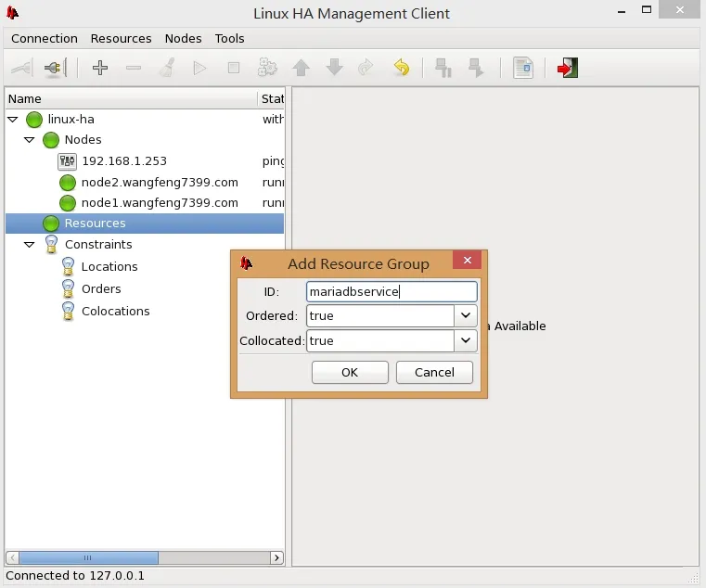Close the Add Resource Group dialog
This screenshot has width=706, height=588.
tap(468, 261)
